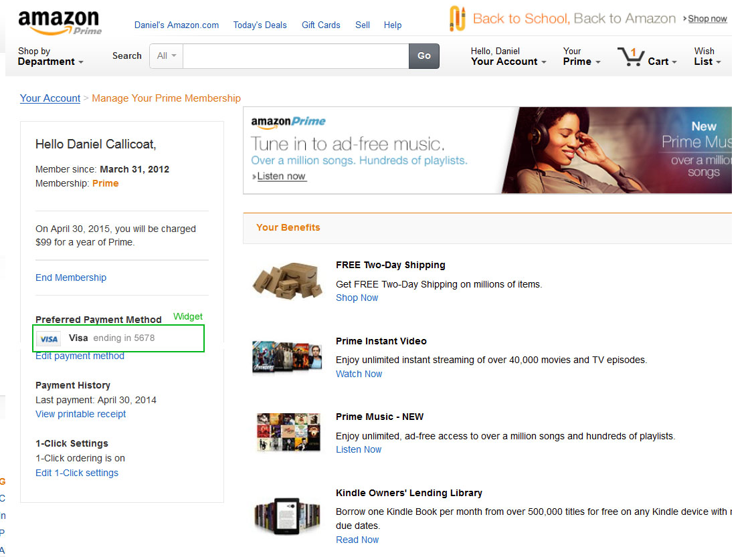Image resolution: width=756 pixels, height=557 pixels.
Task: Click End Membership
Action: 70,277
